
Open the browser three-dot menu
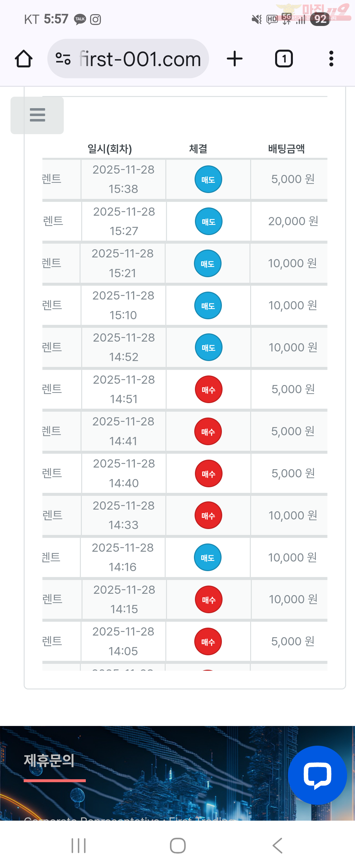pos(331,59)
